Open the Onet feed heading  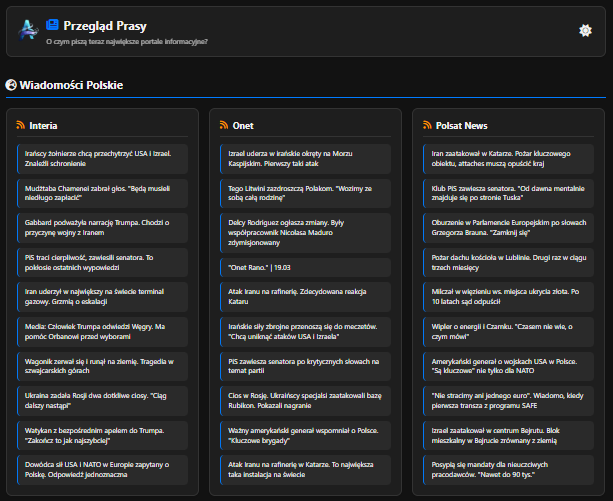click(x=244, y=126)
